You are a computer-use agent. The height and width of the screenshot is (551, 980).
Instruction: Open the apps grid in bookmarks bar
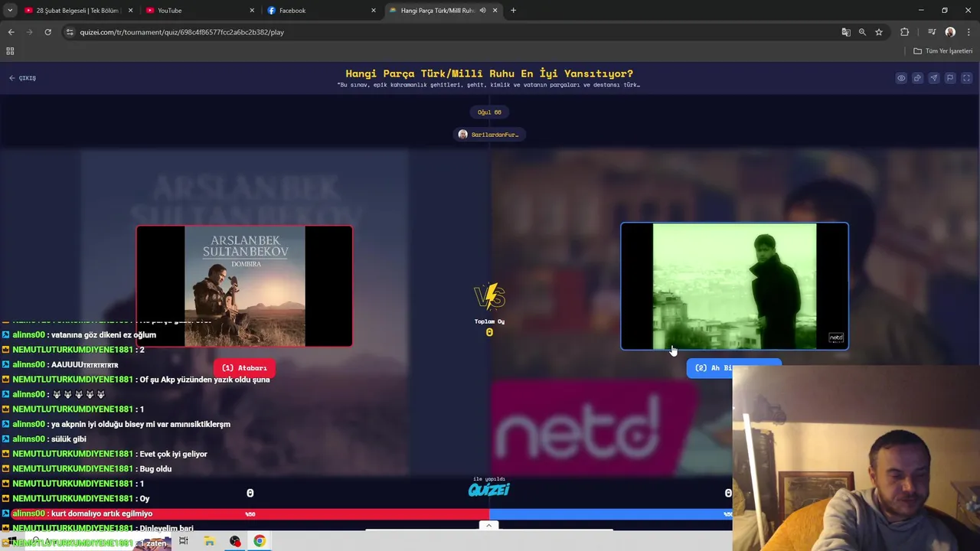10,51
